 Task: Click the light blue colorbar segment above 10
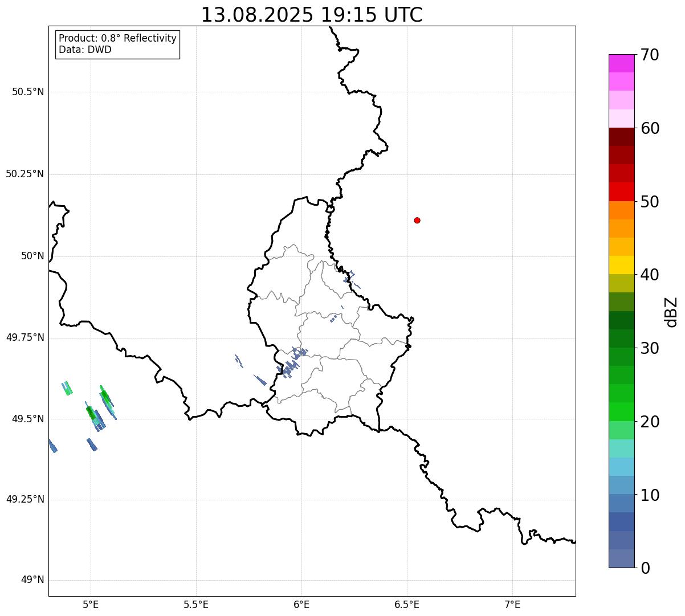click(x=621, y=467)
